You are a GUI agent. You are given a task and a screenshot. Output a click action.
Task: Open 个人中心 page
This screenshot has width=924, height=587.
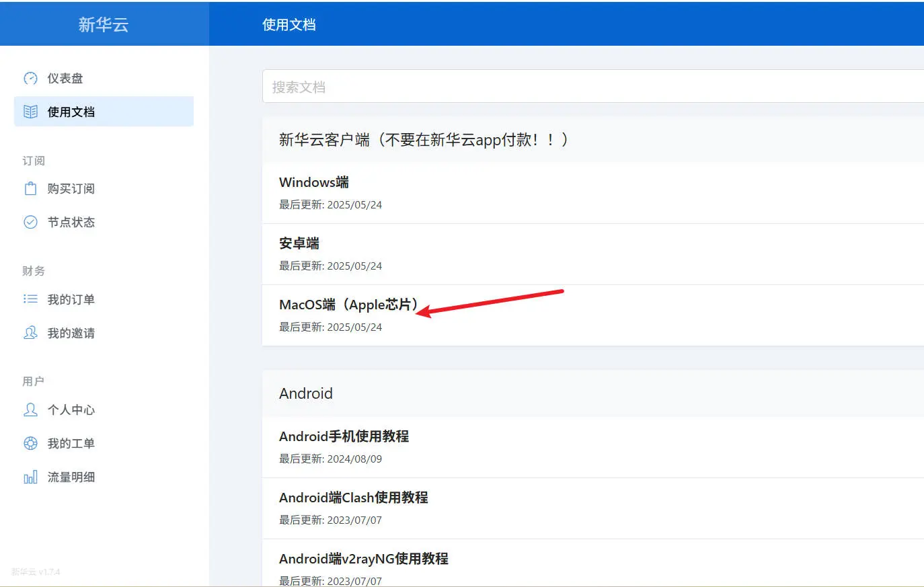pyautogui.click(x=104, y=409)
